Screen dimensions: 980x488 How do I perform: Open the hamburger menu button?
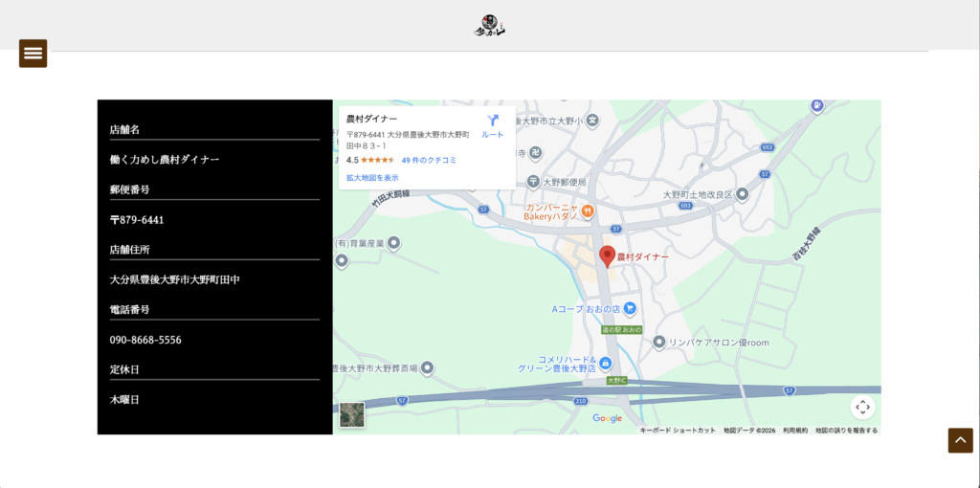click(x=33, y=54)
